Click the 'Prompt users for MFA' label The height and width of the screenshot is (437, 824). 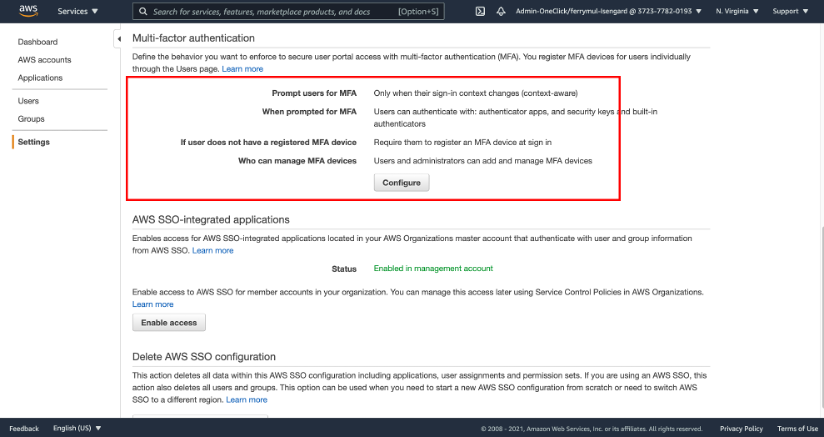(314, 93)
